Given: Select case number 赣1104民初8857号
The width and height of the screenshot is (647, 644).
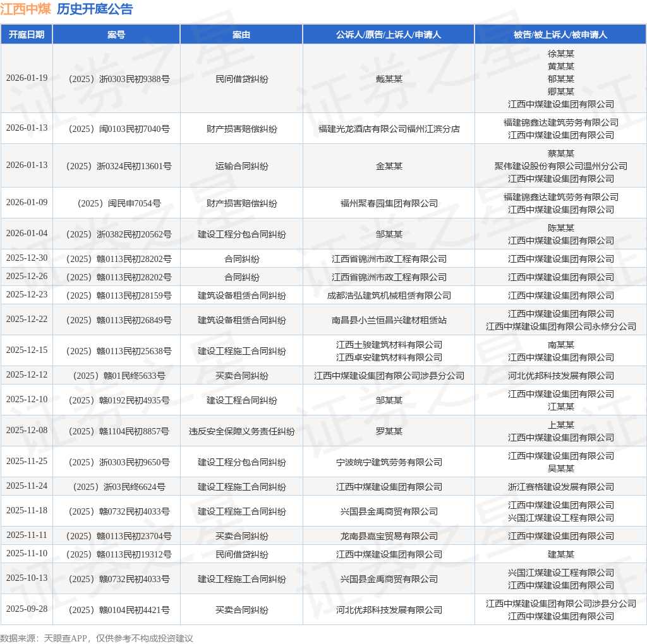Looking at the screenshot, I should point(119,431).
